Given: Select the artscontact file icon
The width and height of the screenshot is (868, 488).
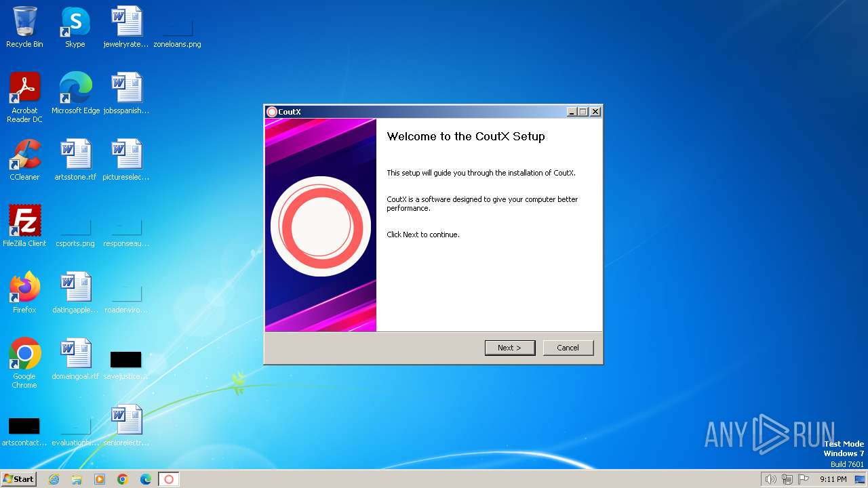Looking at the screenshot, I should pos(24,431).
